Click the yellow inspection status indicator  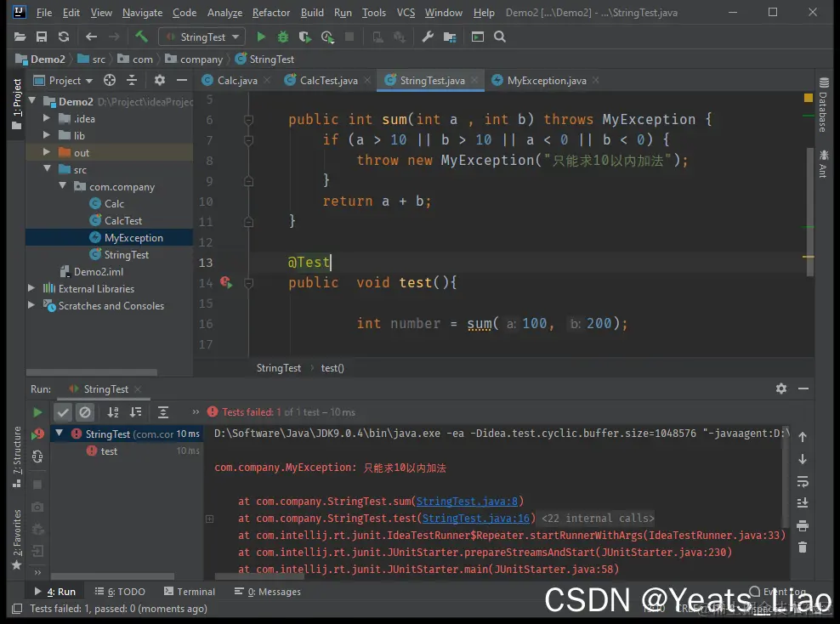[809, 98]
